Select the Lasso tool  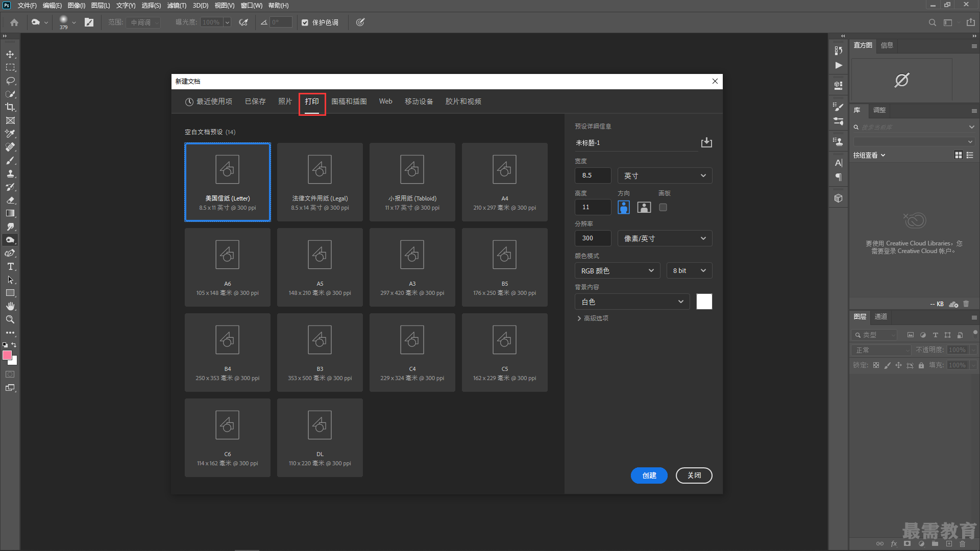click(10, 81)
